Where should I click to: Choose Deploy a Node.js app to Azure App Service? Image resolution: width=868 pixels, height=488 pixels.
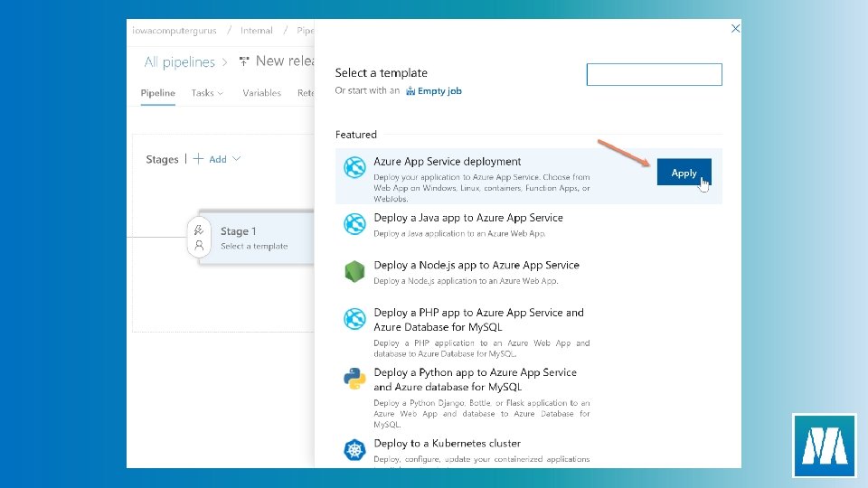pyautogui.click(x=476, y=265)
